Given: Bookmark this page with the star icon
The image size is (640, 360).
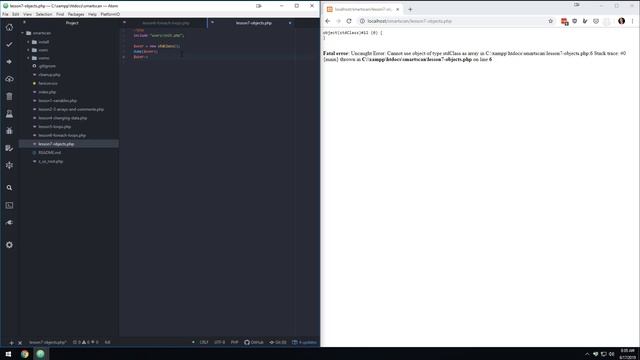Looking at the screenshot, I should pyautogui.click(x=551, y=21).
